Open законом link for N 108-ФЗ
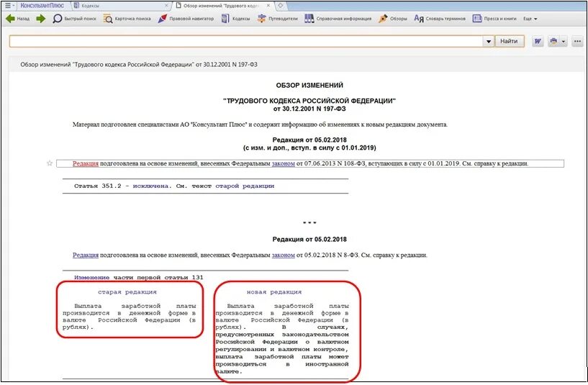This screenshot has width=588, height=385. tap(283, 163)
